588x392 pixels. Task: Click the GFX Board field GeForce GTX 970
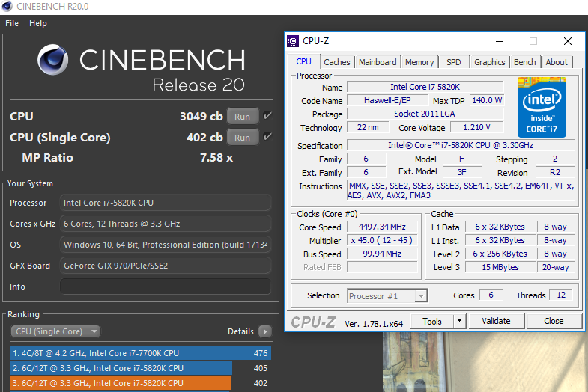tap(166, 266)
